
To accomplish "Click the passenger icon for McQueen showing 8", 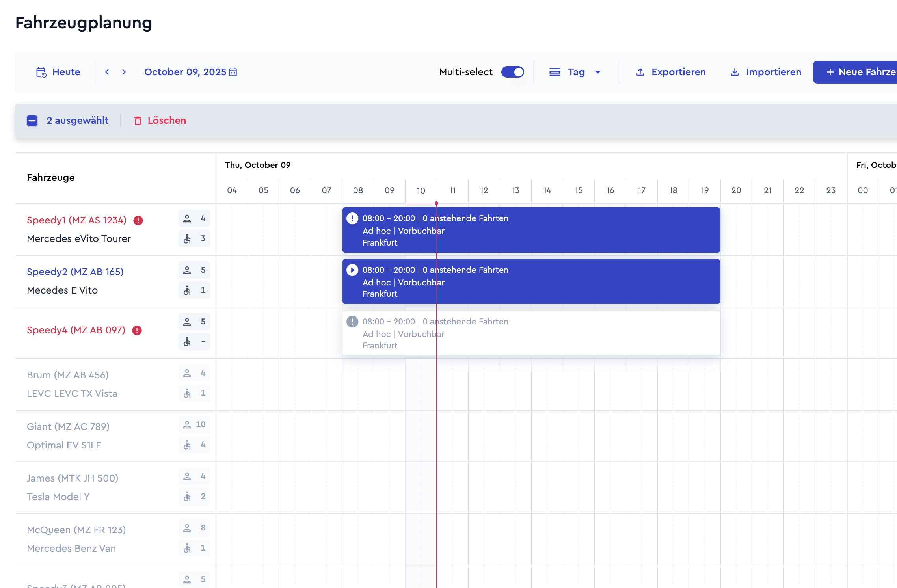I will 187,528.
